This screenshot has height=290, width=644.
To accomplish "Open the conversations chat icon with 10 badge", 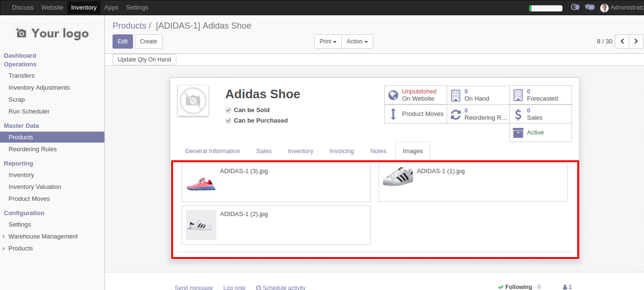I will coord(590,8).
